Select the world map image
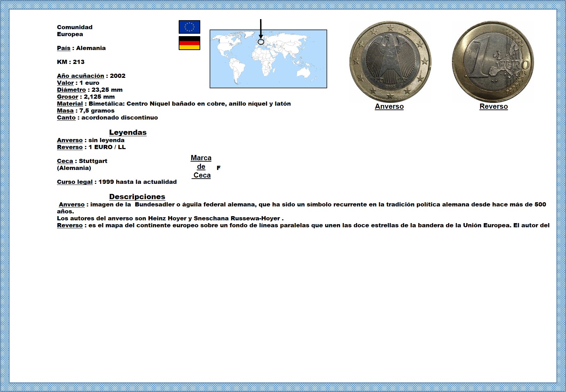Screen dimensions: 566x392 click(268, 59)
